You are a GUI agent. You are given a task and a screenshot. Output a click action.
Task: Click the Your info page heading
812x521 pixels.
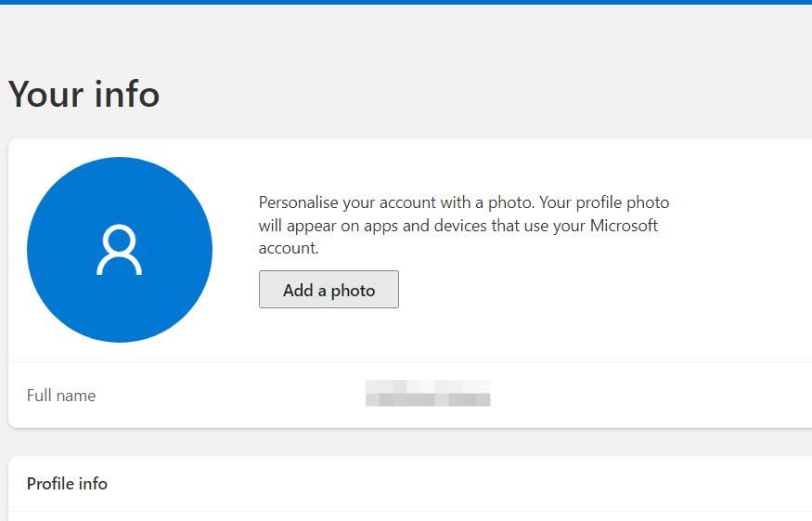[84, 94]
